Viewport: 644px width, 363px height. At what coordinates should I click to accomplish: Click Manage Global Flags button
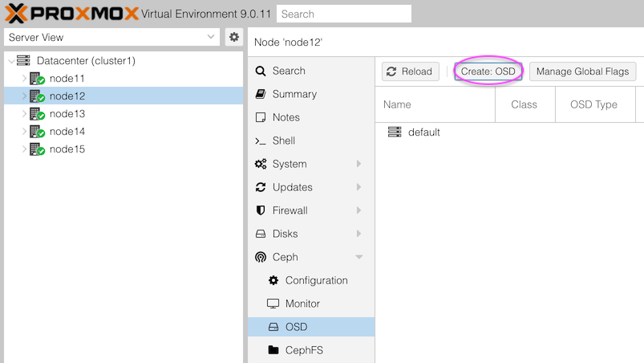tap(582, 71)
